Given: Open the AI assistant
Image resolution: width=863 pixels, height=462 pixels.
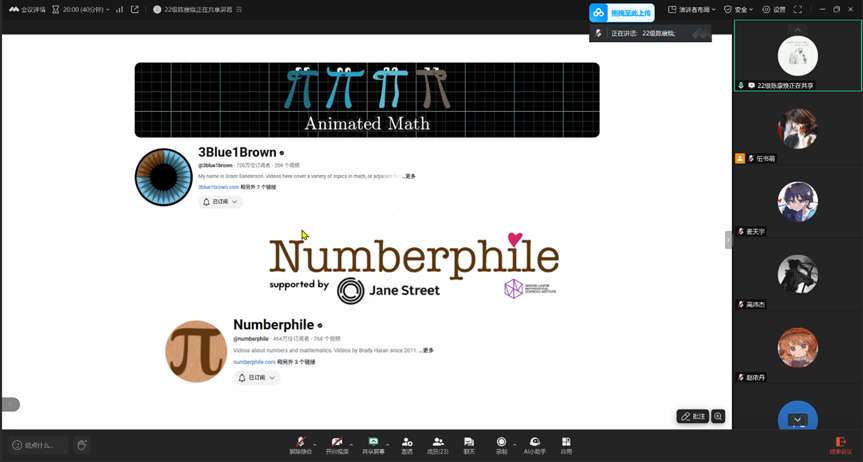Looking at the screenshot, I should point(535,444).
